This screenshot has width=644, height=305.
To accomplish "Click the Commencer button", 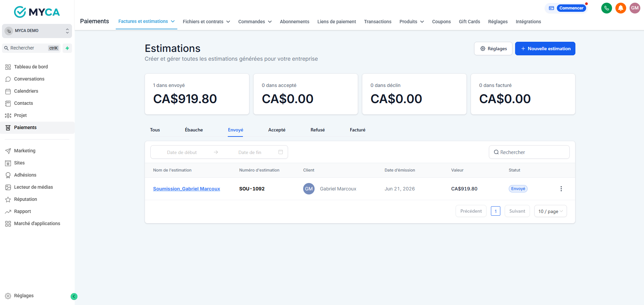I will [571, 8].
